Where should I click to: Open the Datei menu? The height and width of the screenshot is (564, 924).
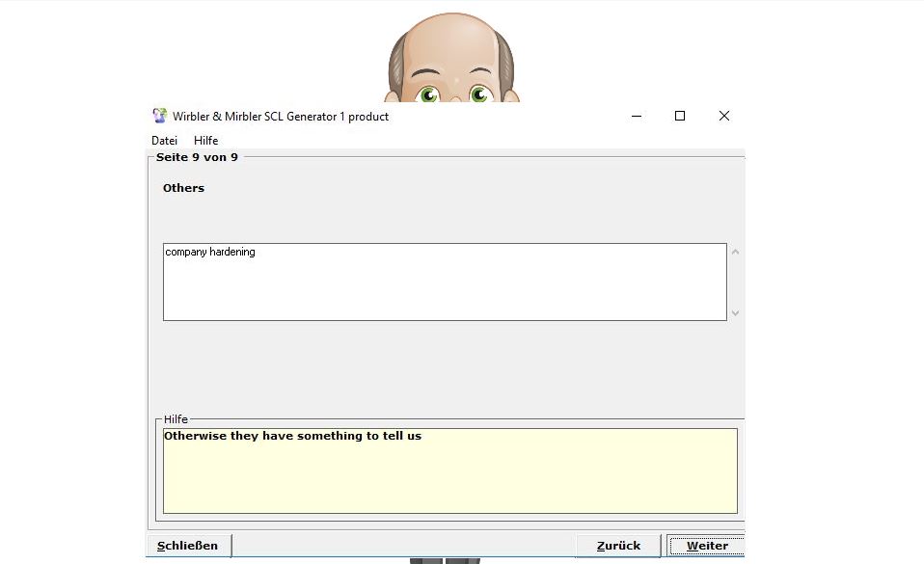tap(164, 141)
